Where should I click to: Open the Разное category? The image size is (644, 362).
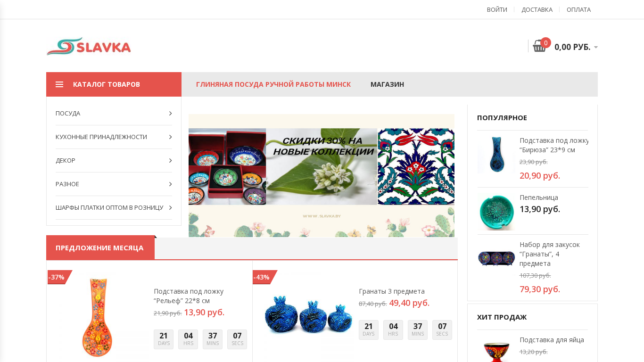pos(67,184)
